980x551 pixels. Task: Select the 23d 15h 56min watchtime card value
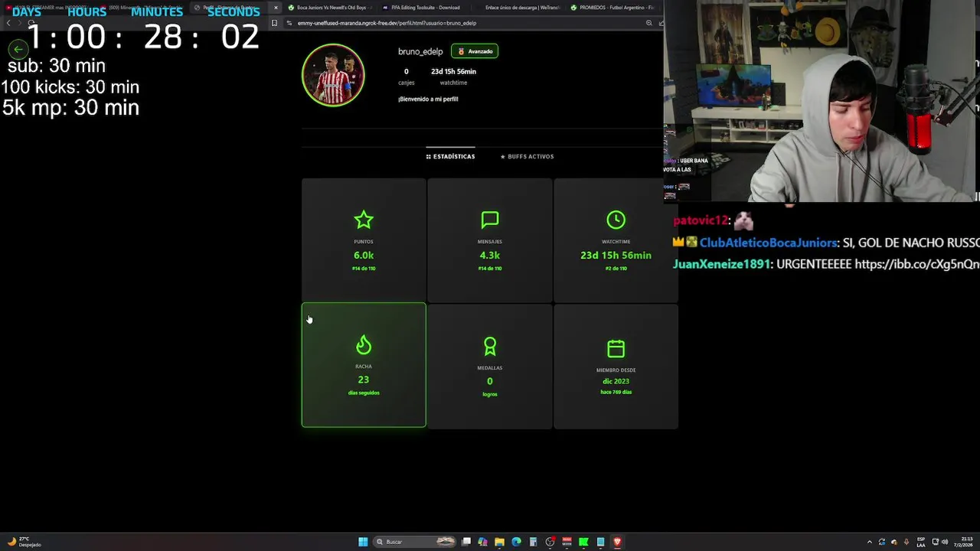(616, 255)
